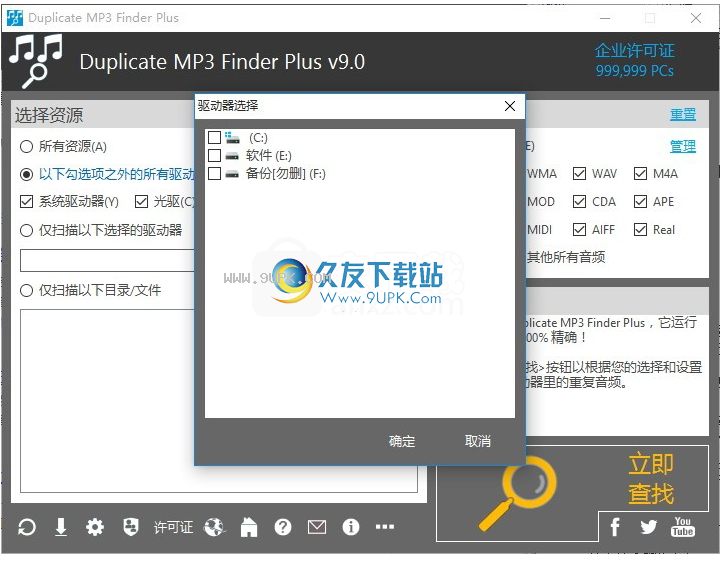Select 以下勾选项之外的所有驱动器 radio button
Viewport: 720px width, 562px height.
(27, 174)
